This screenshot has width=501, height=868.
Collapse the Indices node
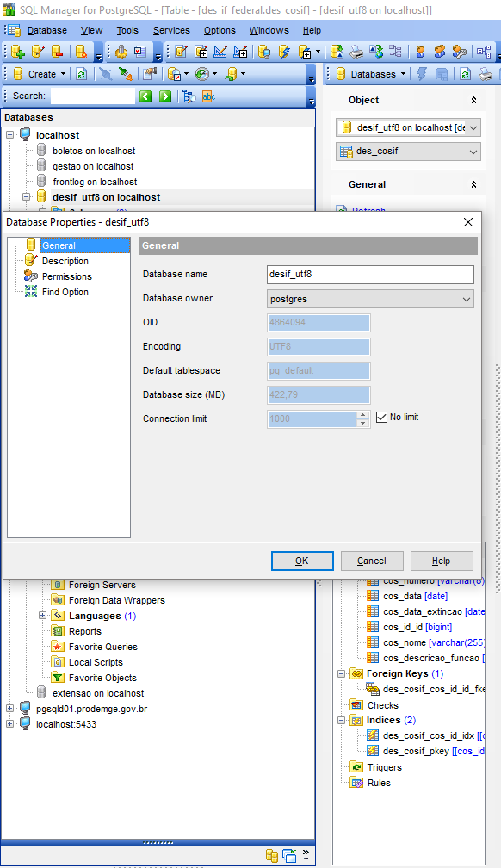click(x=342, y=720)
